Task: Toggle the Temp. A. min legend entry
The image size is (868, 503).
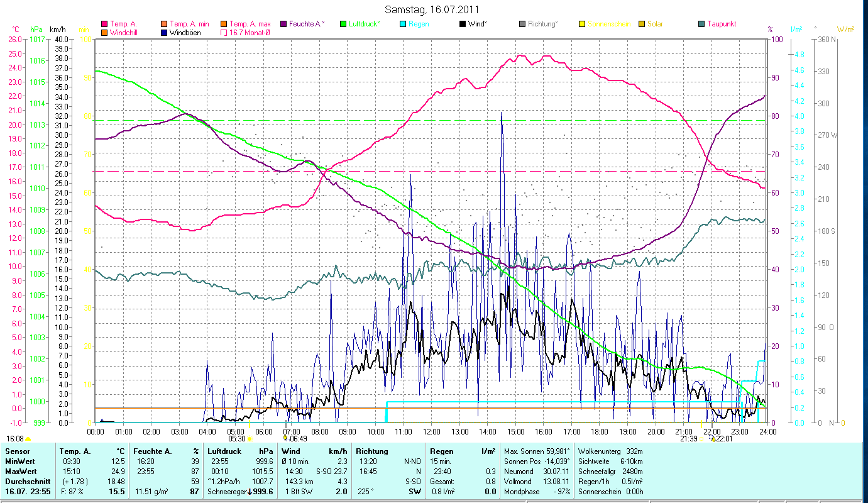Action: [189, 24]
